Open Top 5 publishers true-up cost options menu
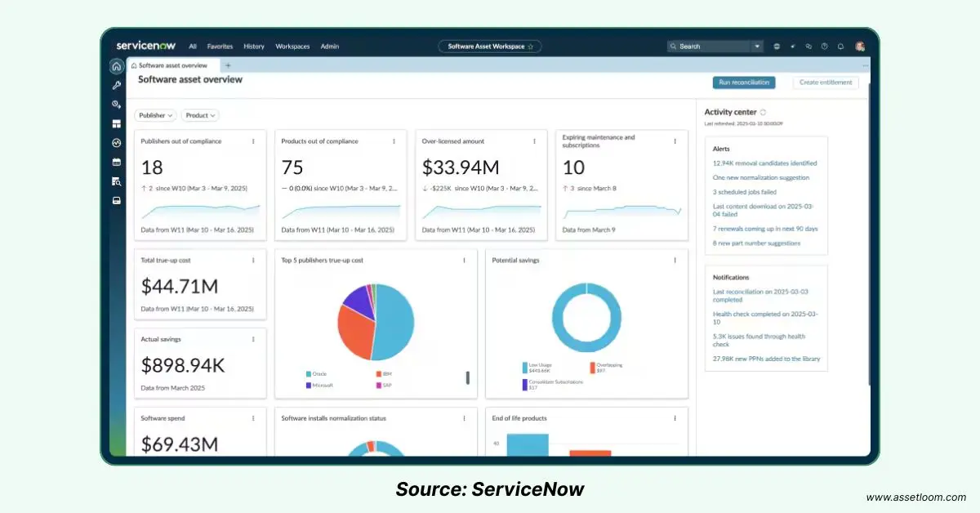The image size is (980, 513). tap(464, 261)
